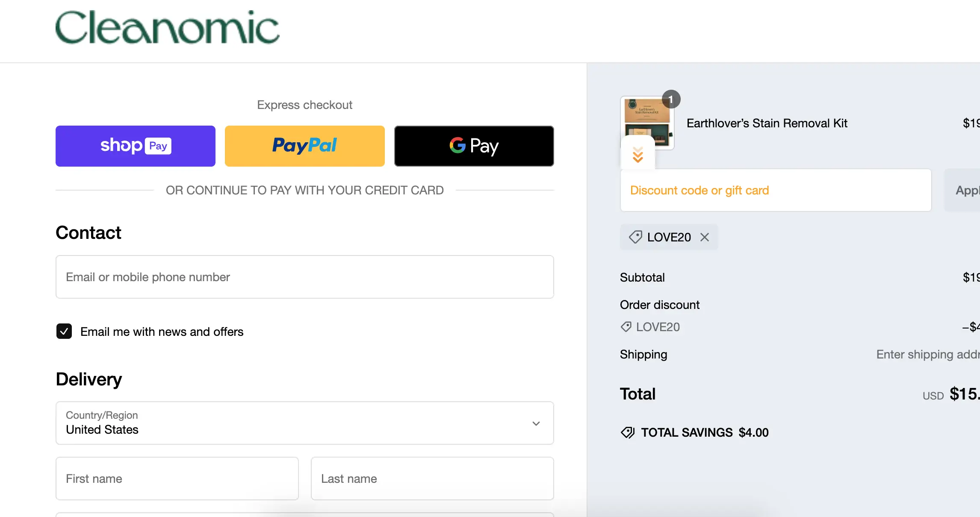
Task: Click the Cleanomic logo
Action: click(x=167, y=27)
